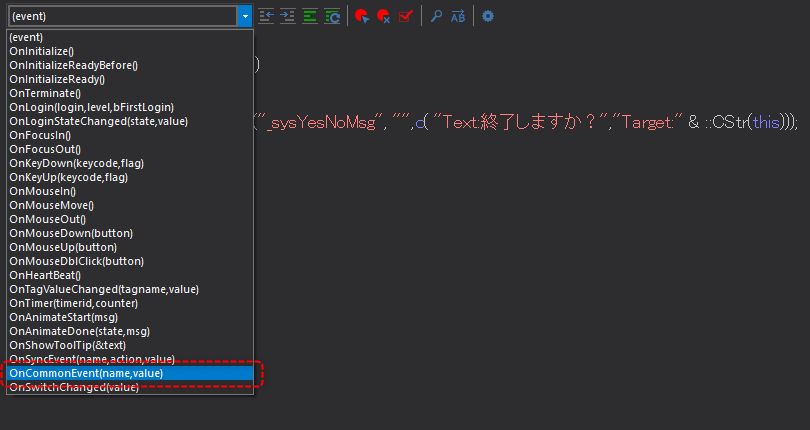
Task: Pick OnFocusIn() from event list
Action: click(x=130, y=135)
